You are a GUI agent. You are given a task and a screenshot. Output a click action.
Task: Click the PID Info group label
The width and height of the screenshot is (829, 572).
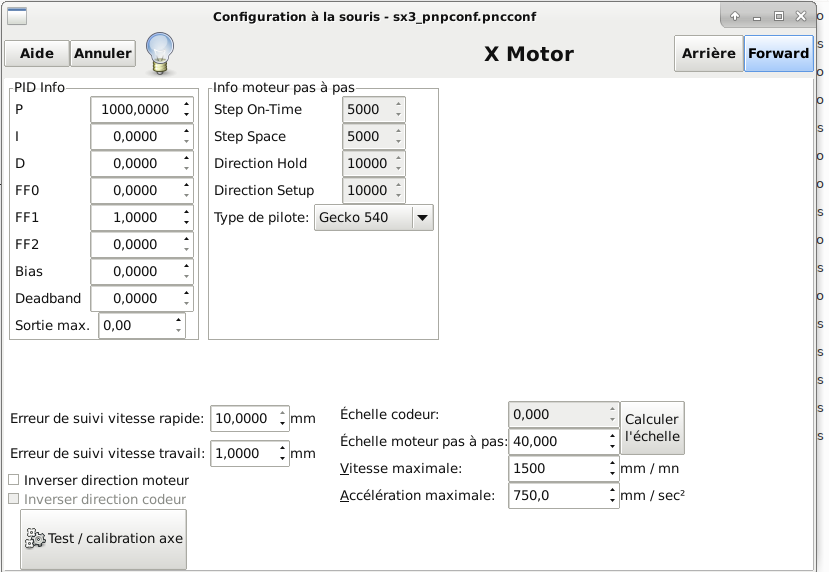(40, 87)
